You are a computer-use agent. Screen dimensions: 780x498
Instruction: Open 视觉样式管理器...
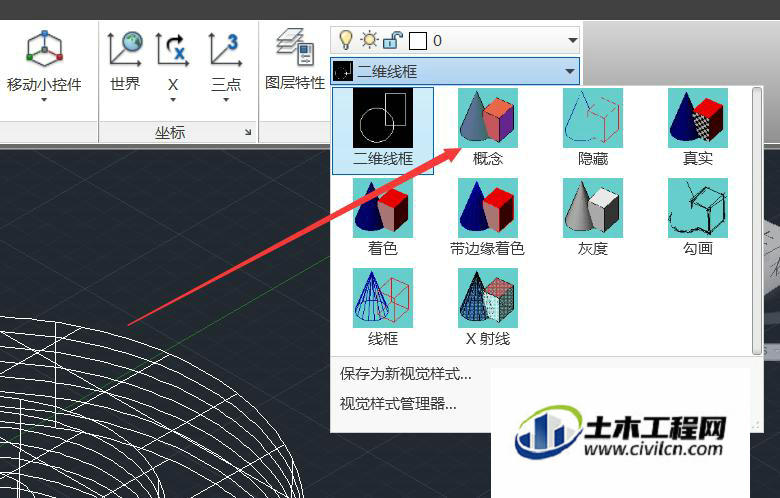(x=398, y=403)
